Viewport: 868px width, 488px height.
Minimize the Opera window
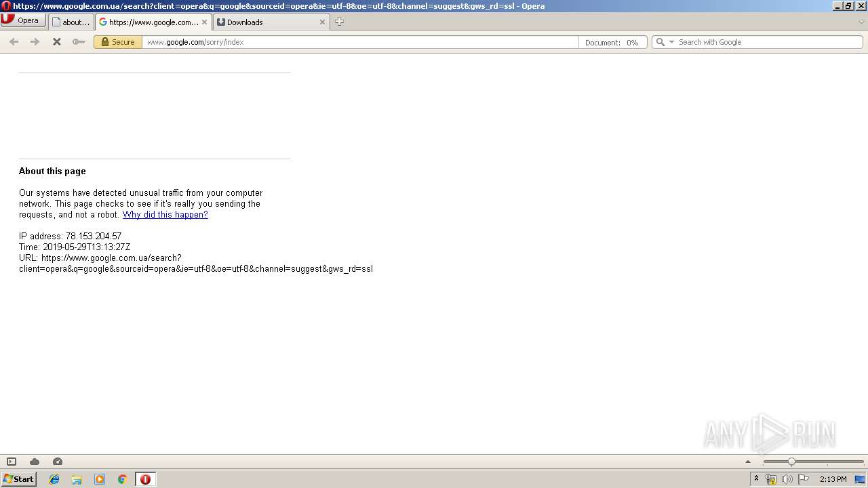[837, 6]
